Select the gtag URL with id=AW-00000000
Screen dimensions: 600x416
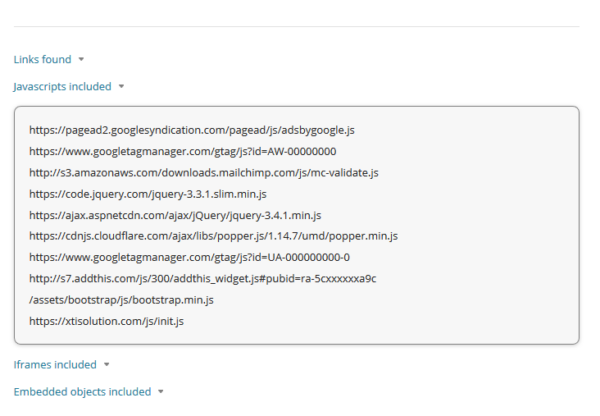[183, 152]
